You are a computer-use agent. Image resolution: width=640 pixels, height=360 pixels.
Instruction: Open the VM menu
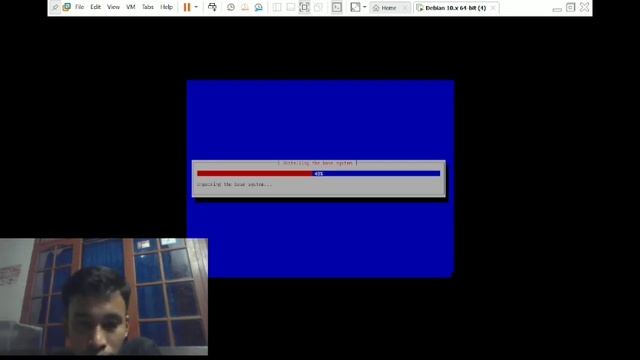point(131,7)
